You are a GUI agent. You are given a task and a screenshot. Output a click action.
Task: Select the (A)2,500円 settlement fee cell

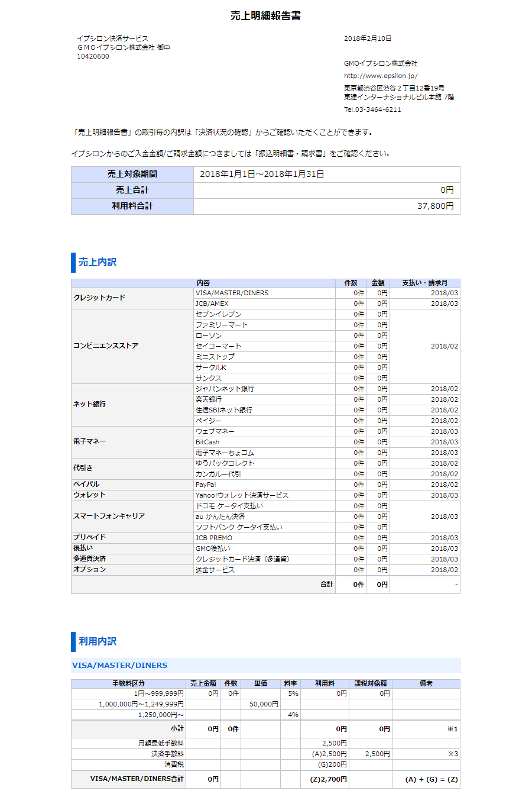click(x=325, y=754)
